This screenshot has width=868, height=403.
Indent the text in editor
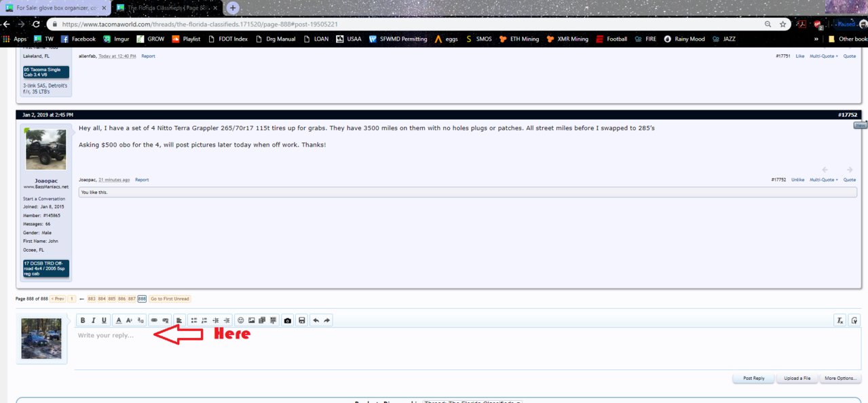point(227,320)
